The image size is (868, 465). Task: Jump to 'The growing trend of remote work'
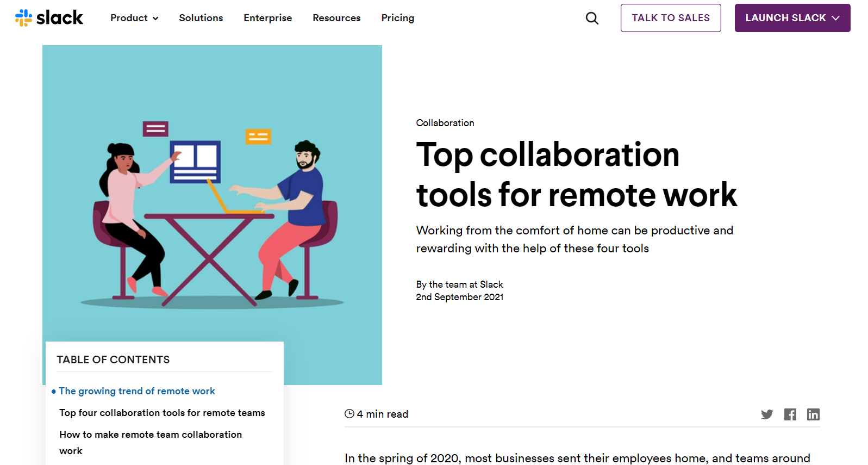pyautogui.click(x=137, y=391)
